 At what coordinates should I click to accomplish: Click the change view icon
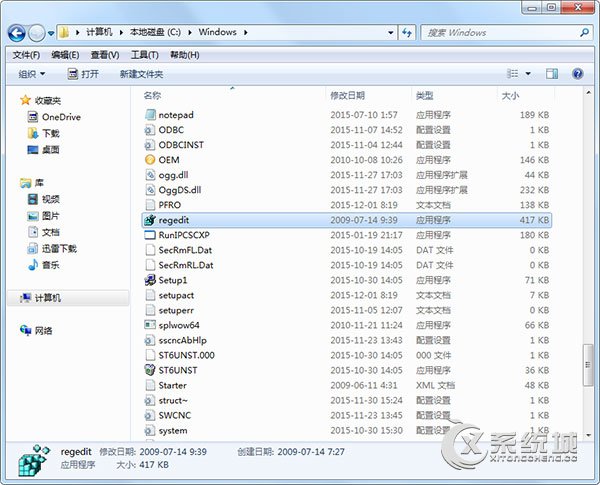pos(512,73)
